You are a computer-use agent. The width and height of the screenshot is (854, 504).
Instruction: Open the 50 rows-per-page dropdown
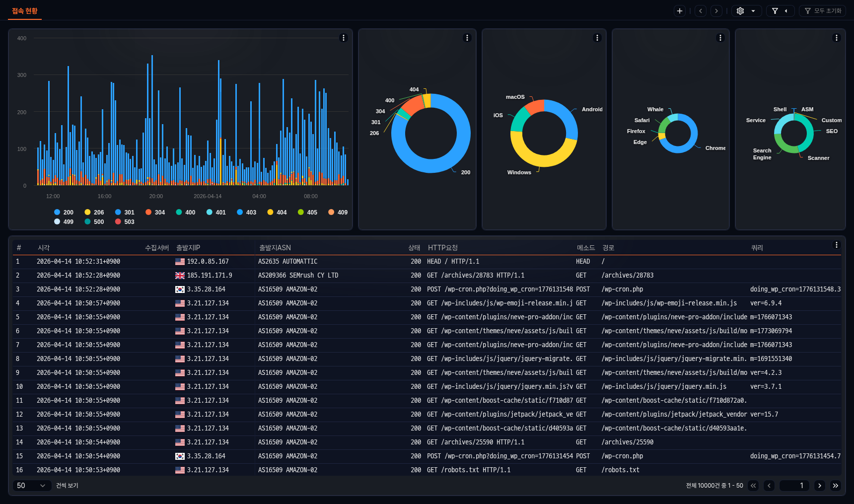31,486
